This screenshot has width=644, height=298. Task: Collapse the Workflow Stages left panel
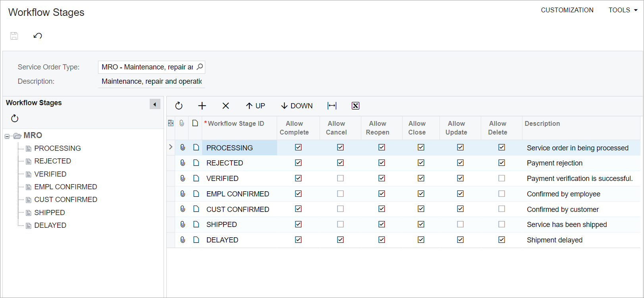(155, 104)
